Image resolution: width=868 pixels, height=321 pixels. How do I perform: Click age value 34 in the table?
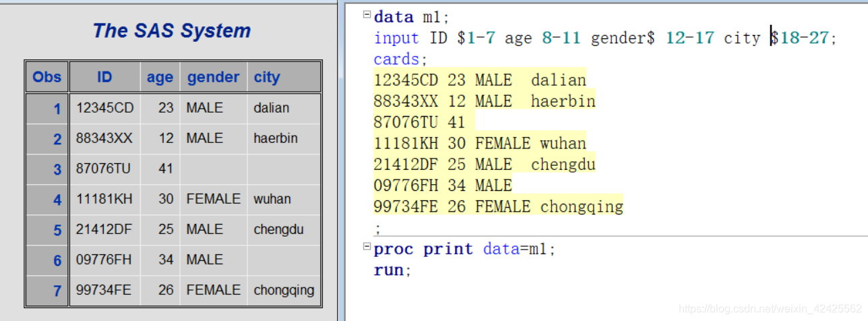pos(160,260)
